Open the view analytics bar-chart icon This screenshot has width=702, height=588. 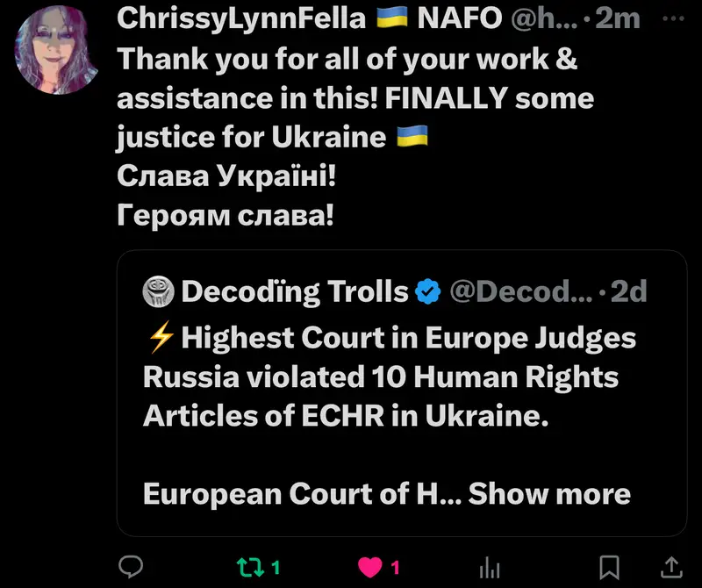[x=490, y=568]
